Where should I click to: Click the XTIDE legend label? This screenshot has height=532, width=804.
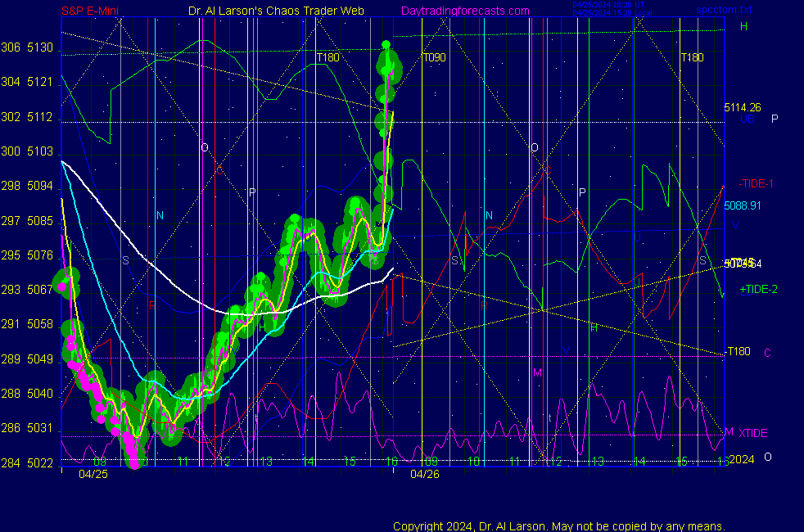tap(752, 433)
